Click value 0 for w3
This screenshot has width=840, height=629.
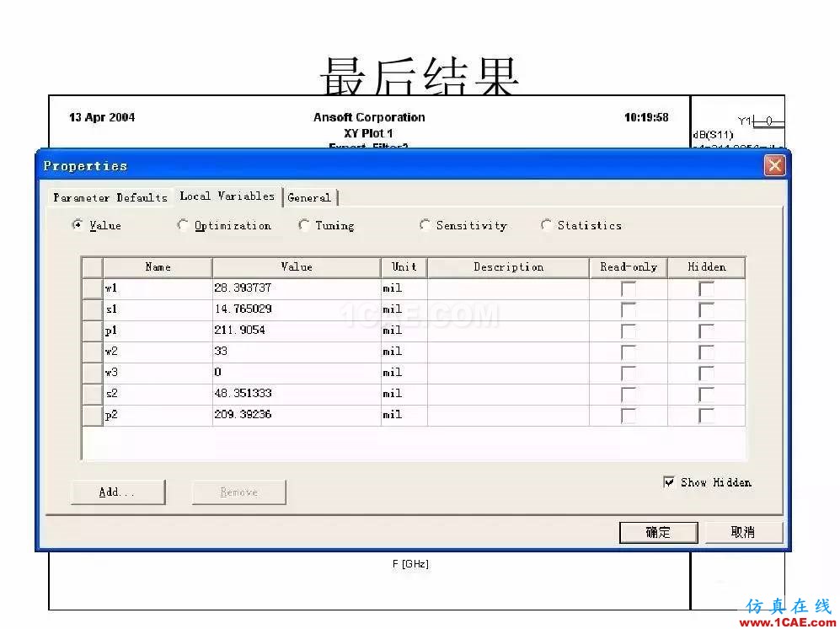297,372
